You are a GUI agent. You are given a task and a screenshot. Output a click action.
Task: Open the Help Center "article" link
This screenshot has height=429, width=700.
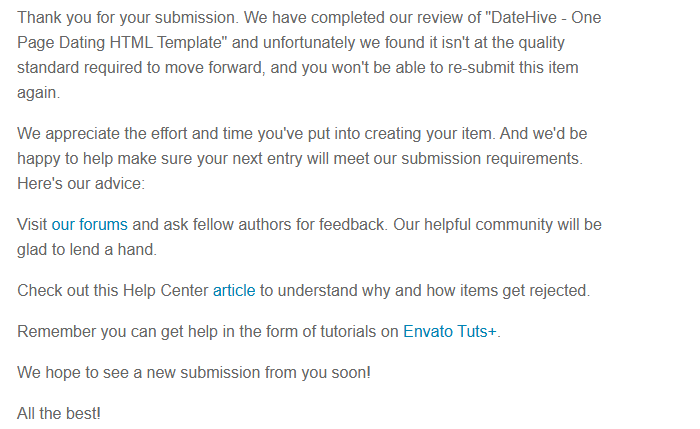coord(234,291)
